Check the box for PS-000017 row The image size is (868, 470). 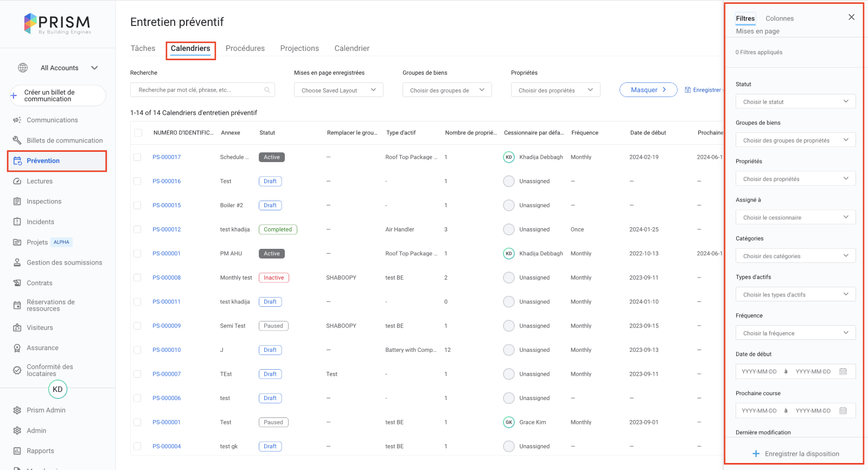pos(137,157)
